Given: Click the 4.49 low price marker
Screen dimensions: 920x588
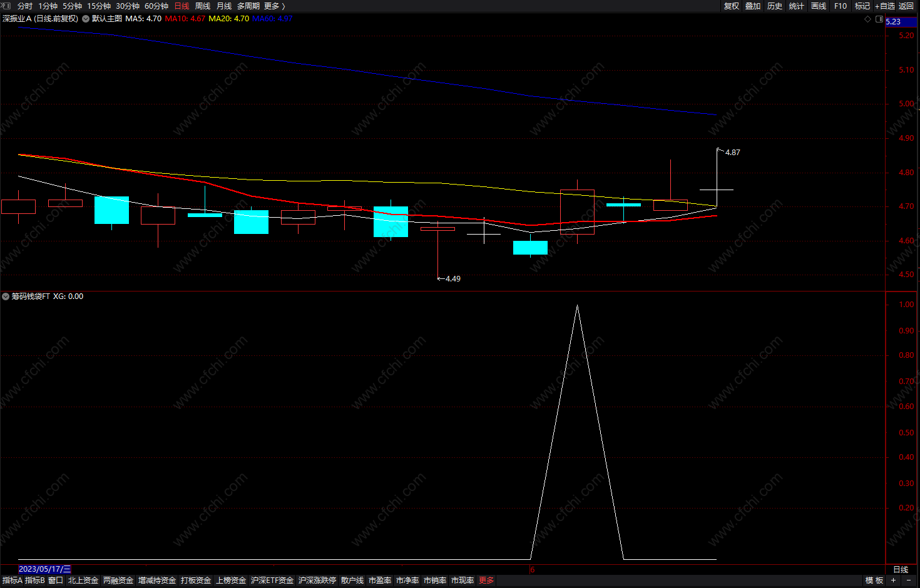Looking at the screenshot, I should (453, 279).
